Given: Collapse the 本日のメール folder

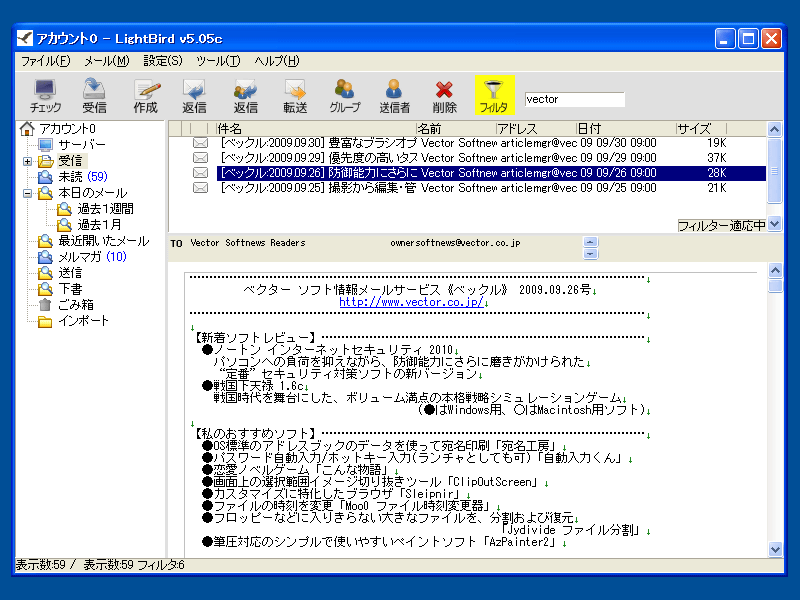Looking at the screenshot, I should 28,194.
